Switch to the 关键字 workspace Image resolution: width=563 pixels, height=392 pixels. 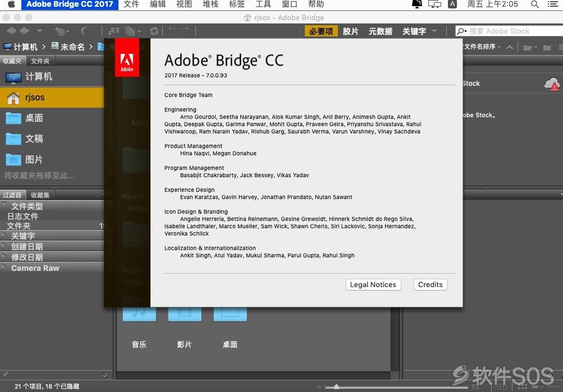414,31
